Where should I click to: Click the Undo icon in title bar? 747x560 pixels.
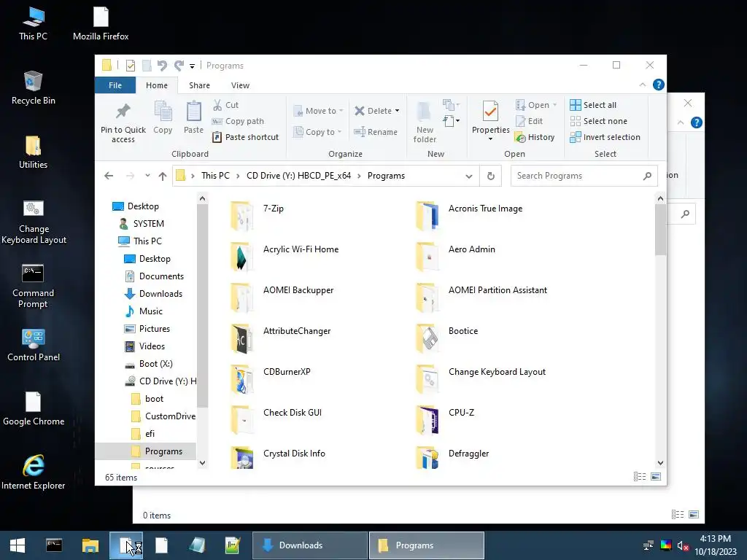click(162, 65)
